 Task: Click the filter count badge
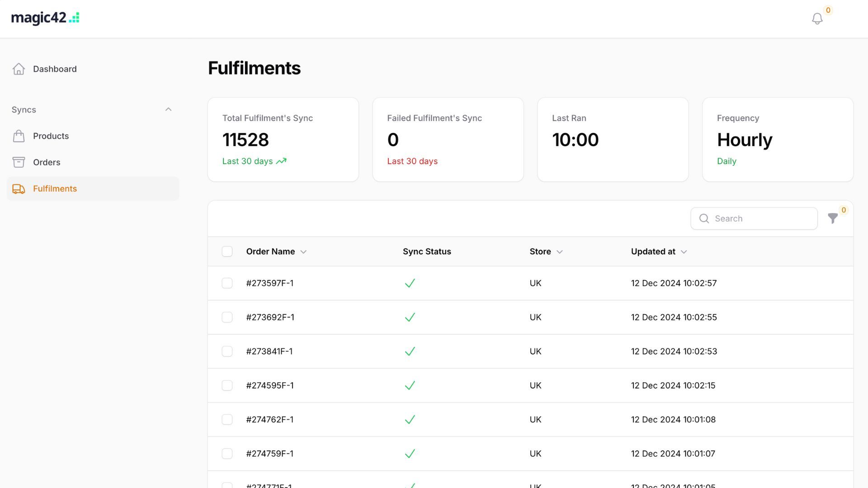tap(844, 210)
